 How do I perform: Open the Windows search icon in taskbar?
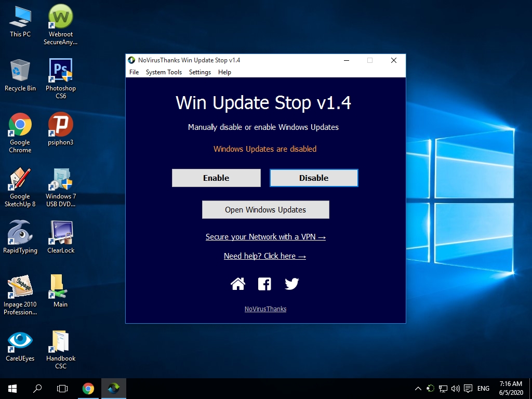pos(37,388)
